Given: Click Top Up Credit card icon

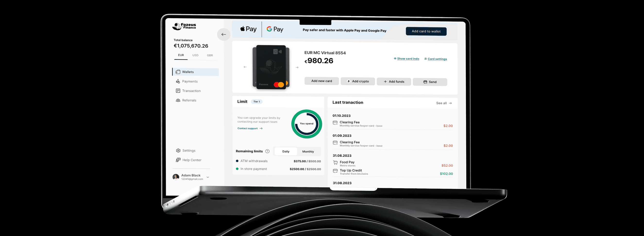Looking at the screenshot, I should click(335, 171).
